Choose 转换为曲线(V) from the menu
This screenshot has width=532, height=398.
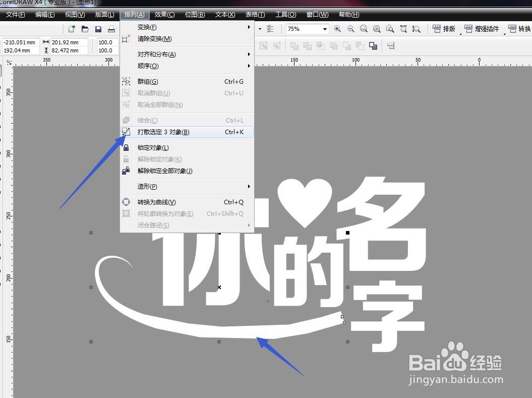[187, 202]
